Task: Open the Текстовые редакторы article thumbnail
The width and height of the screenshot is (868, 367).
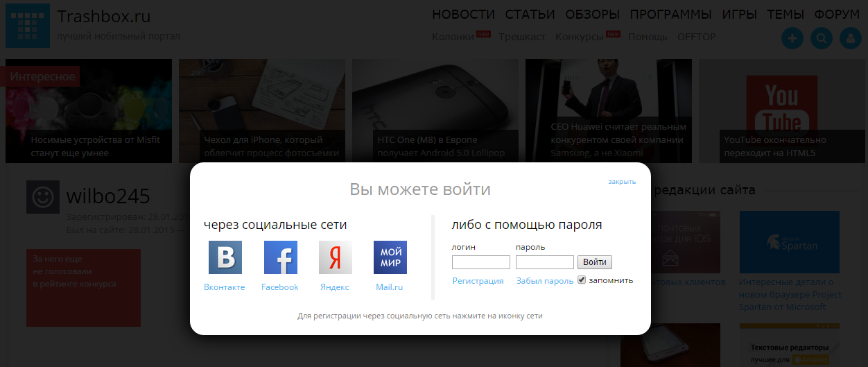Action: click(x=790, y=345)
